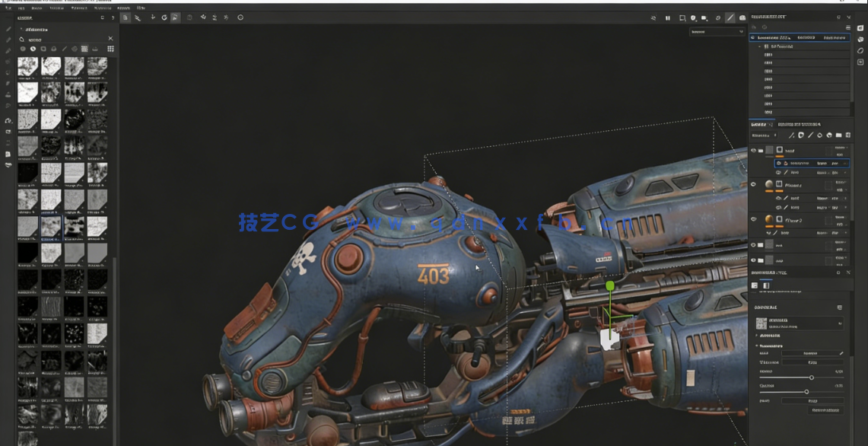Open the dropdown at the viewport's top right
The height and width of the screenshot is (446, 868).
pos(717,32)
